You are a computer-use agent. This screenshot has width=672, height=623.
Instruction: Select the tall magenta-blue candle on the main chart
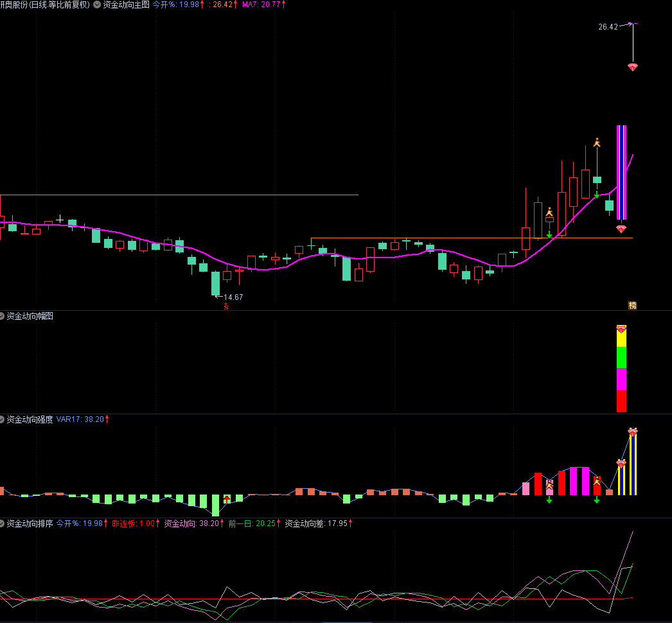click(x=622, y=172)
